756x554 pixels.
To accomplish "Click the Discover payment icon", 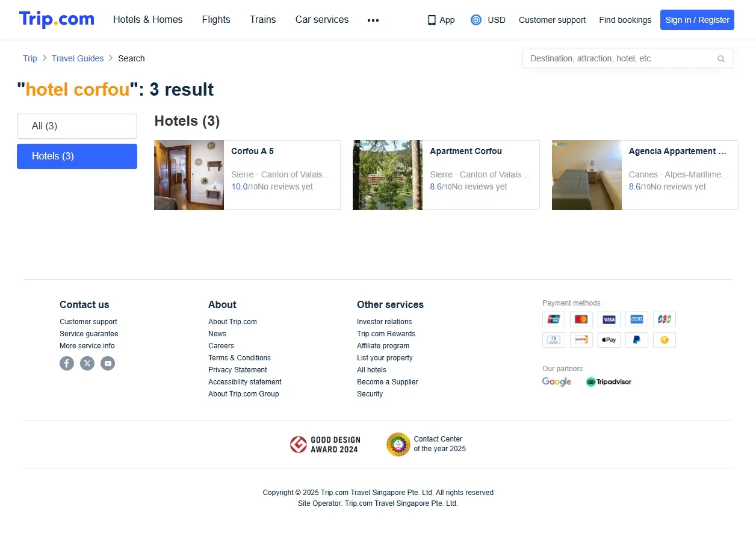I will [581, 340].
